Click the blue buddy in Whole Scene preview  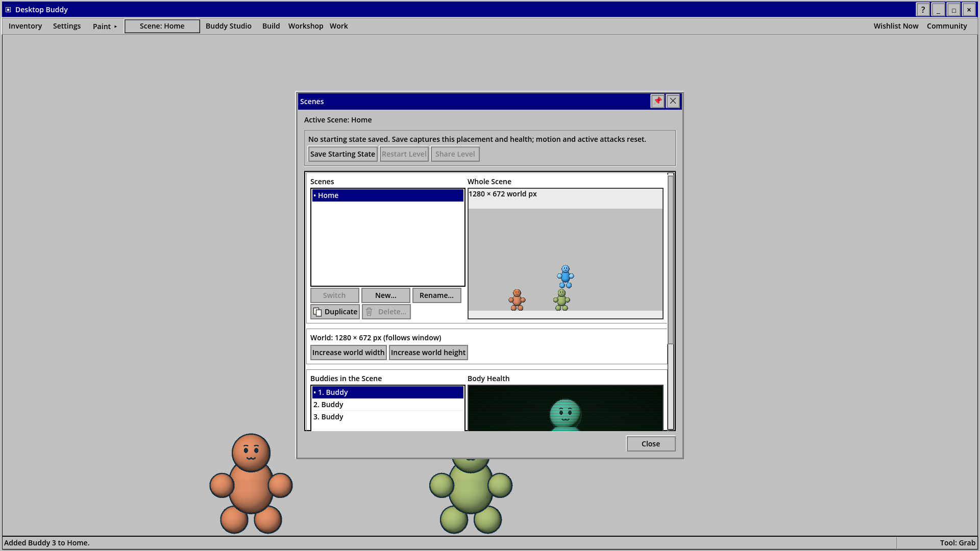pyautogui.click(x=566, y=277)
